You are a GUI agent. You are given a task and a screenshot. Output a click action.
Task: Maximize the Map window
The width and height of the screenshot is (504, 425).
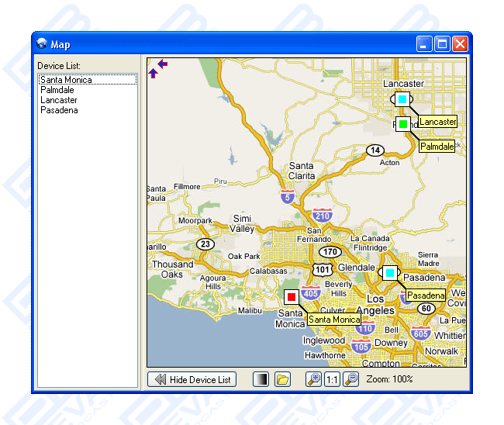pos(443,44)
